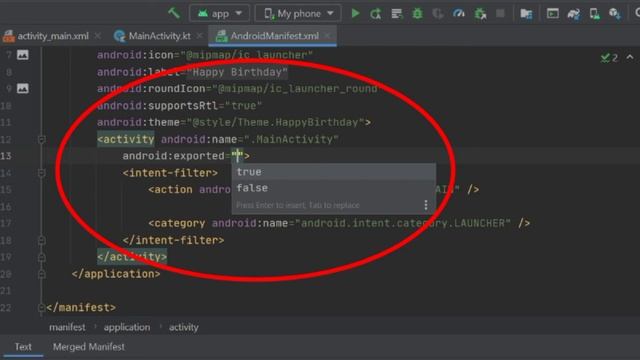Click the inspection checkmark with count 2
Viewport: 640px width, 360px height.
coord(609,58)
